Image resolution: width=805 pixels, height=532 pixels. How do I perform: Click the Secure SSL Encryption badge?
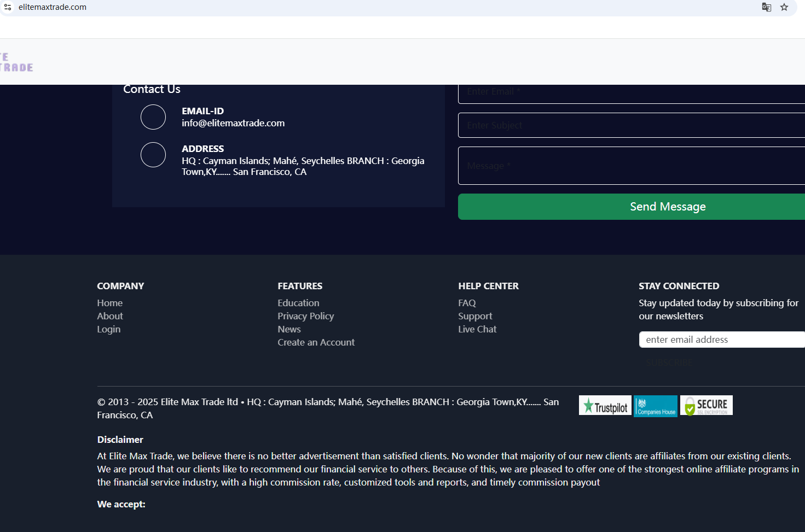[706, 406]
